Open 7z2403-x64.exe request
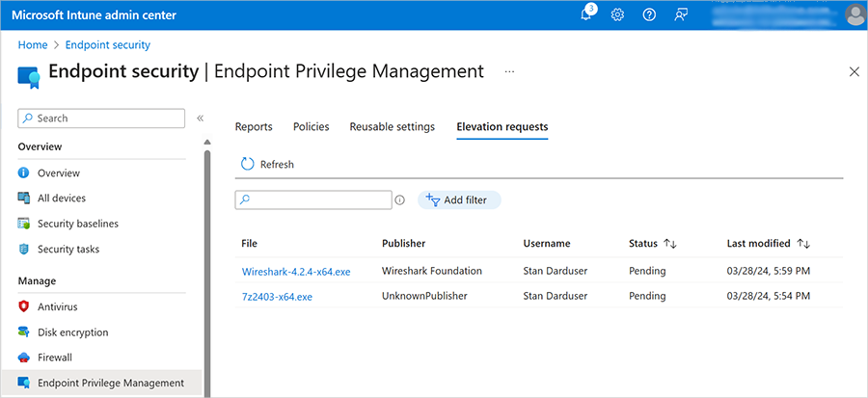This screenshot has width=868, height=398. click(277, 297)
